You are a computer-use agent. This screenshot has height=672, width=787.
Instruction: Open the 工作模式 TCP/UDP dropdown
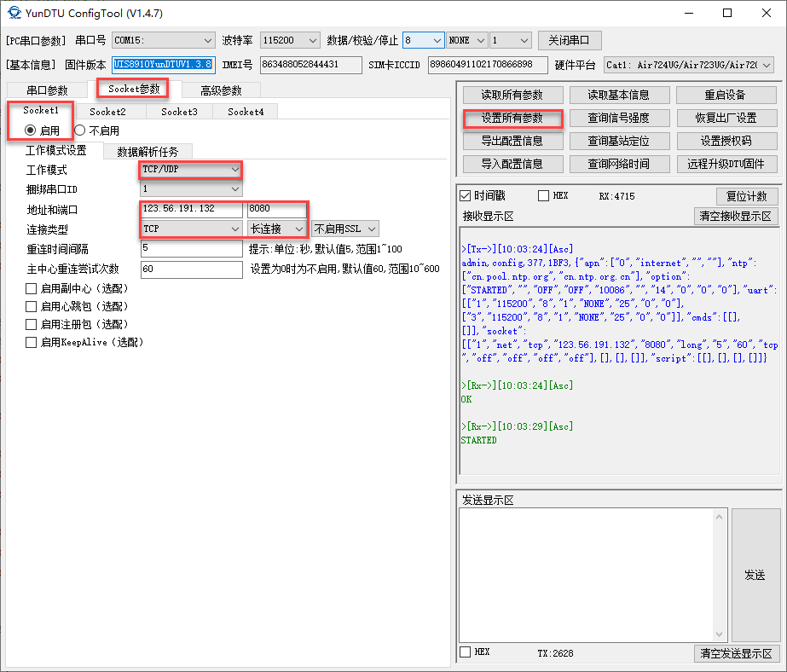pyautogui.click(x=191, y=170)
